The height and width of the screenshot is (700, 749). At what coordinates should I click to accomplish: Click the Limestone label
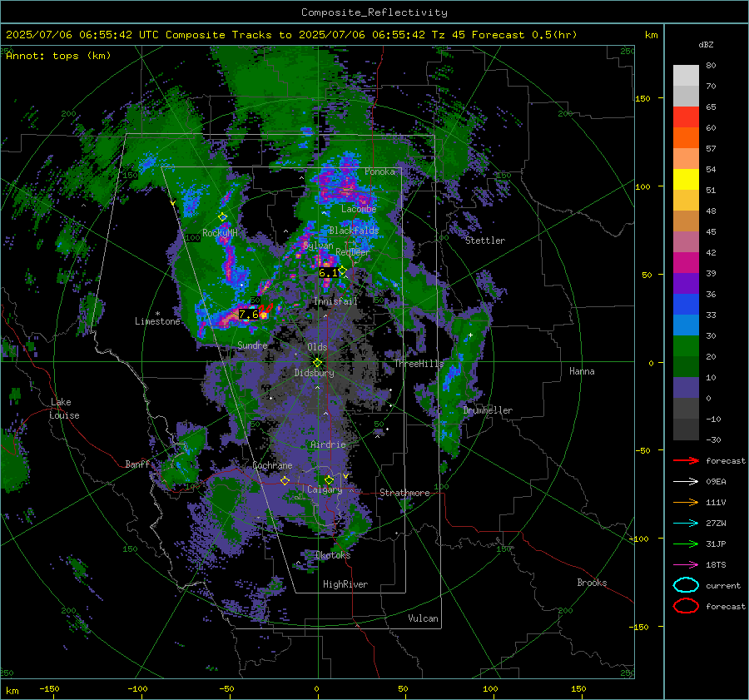157,321
